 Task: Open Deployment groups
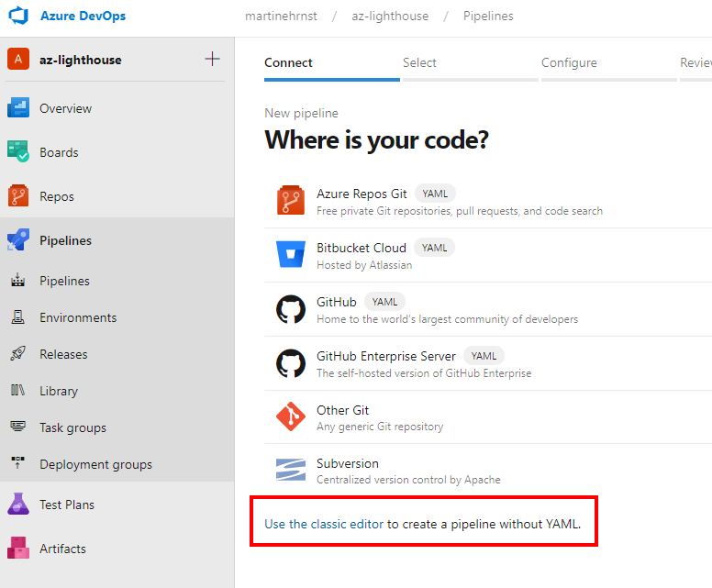click(x=95, y=464)
